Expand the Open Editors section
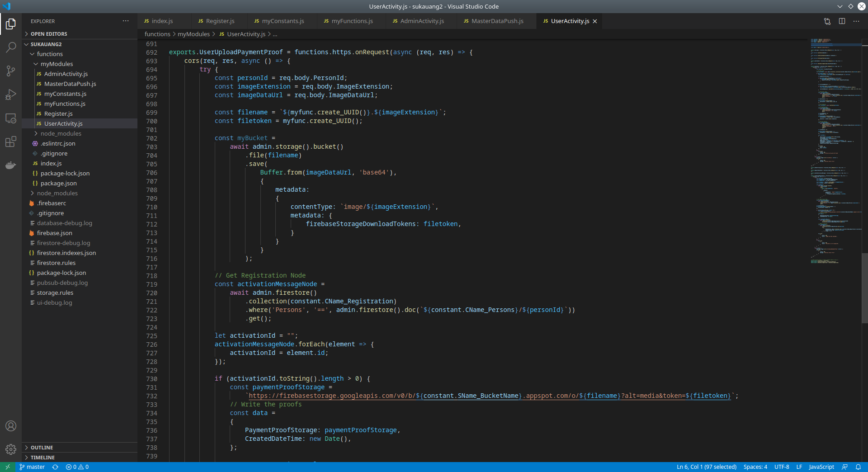The height and width of the screenshot is (472, 868). [80, 34]
